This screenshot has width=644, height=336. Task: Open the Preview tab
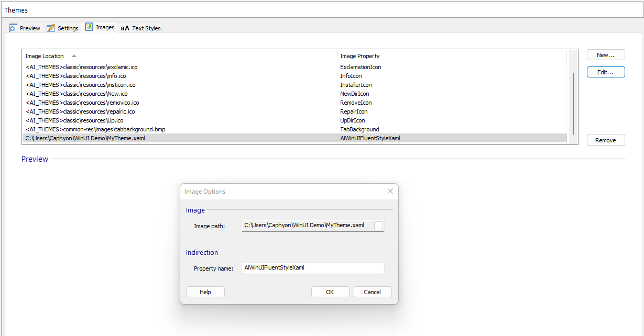(25, 28)
